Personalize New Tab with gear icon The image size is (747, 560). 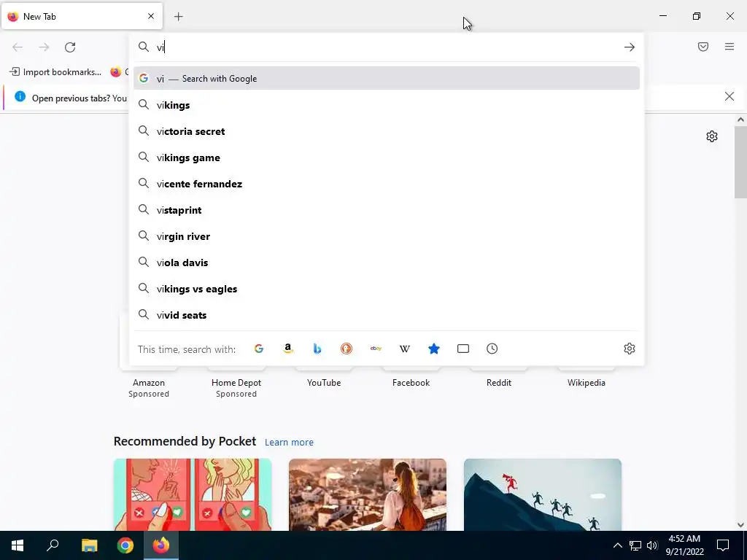point(712,136)
